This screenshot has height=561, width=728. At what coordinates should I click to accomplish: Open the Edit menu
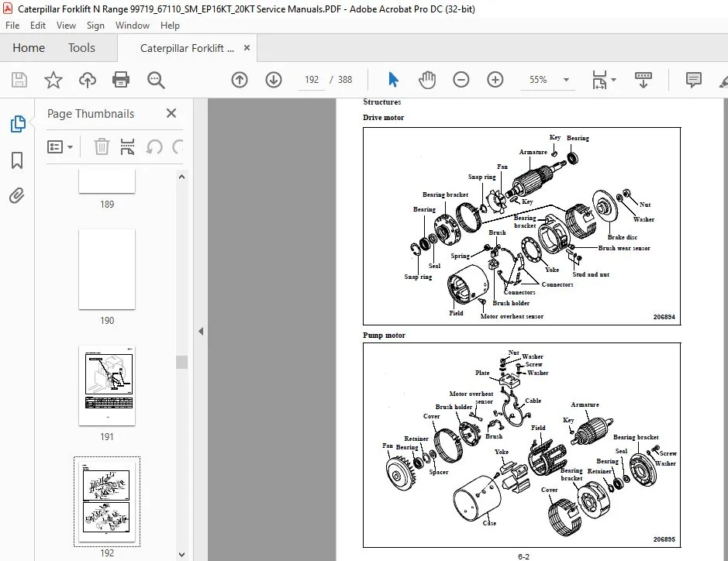click(38, 26)
